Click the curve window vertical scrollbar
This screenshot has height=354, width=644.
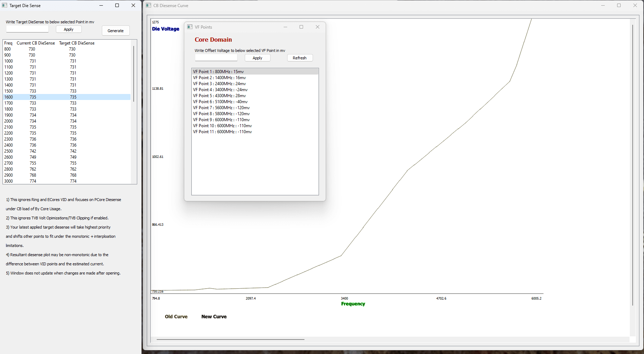coord(633,165)
